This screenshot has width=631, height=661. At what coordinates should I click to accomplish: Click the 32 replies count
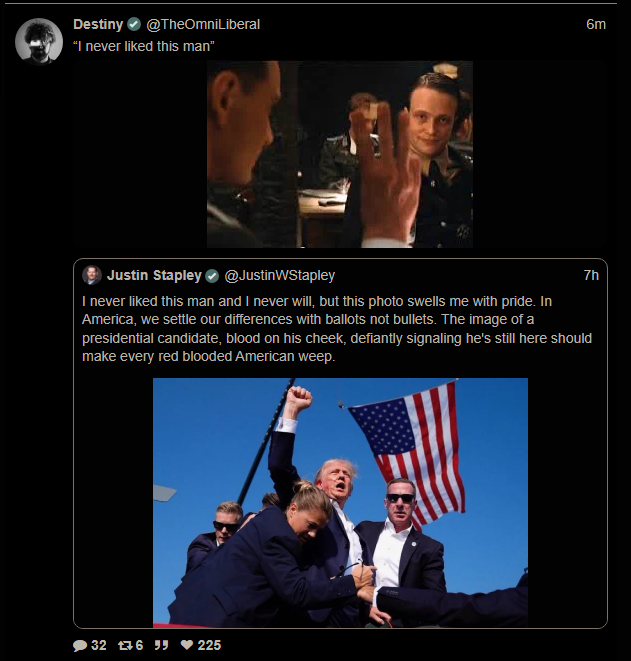point(99,645)
